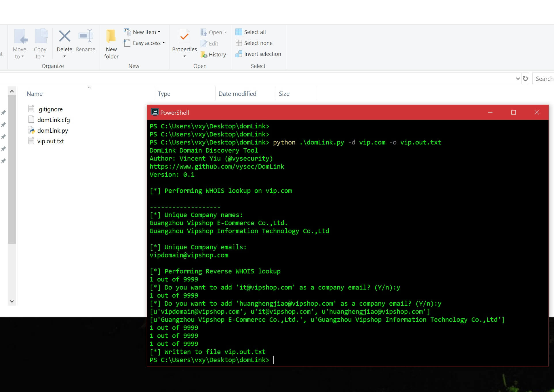The width and height of the screenshot is (554, 392).
Task: Click the Search input field
Action: point(543,79)
